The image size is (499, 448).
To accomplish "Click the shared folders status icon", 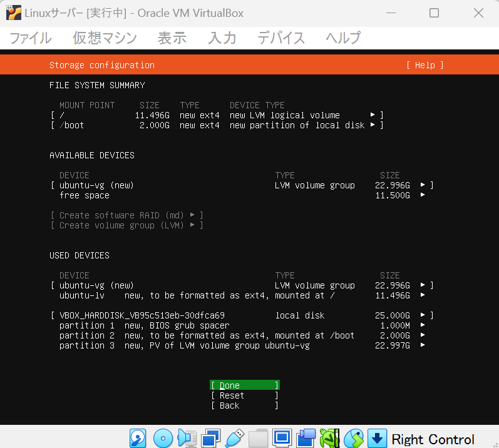I will pyautogui.click(x=258, y=439).
